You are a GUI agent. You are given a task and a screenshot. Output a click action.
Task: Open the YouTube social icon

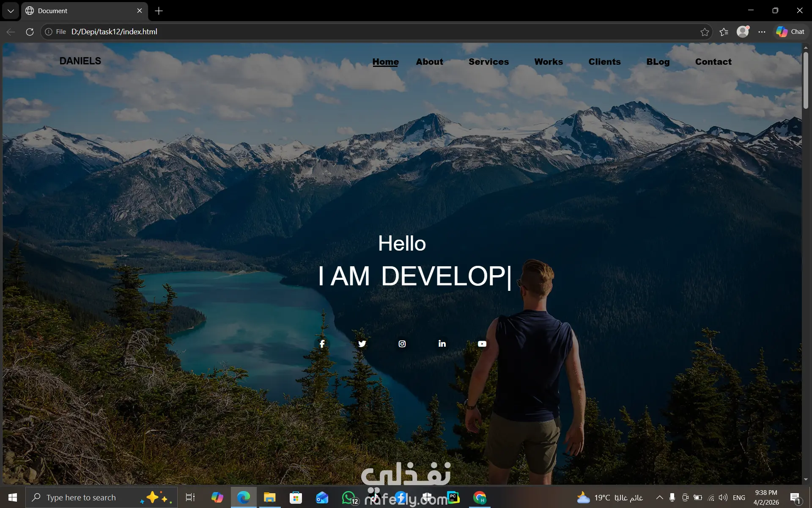click(x=482, y=344)
